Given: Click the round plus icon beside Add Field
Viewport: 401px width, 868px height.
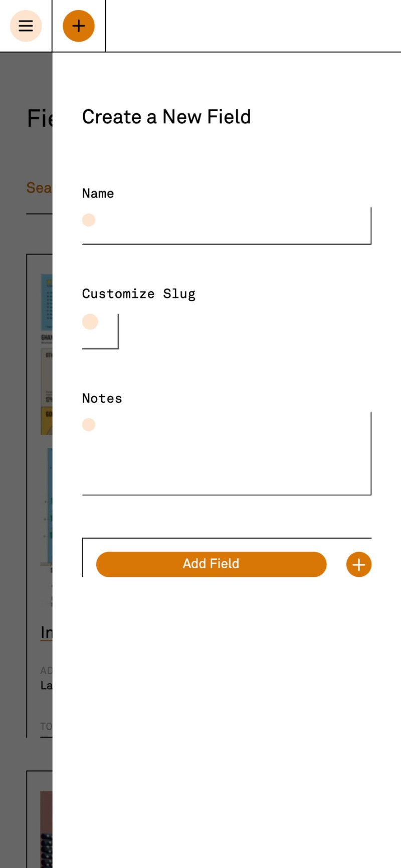Looking at the screenshot, I should point(358,565).
